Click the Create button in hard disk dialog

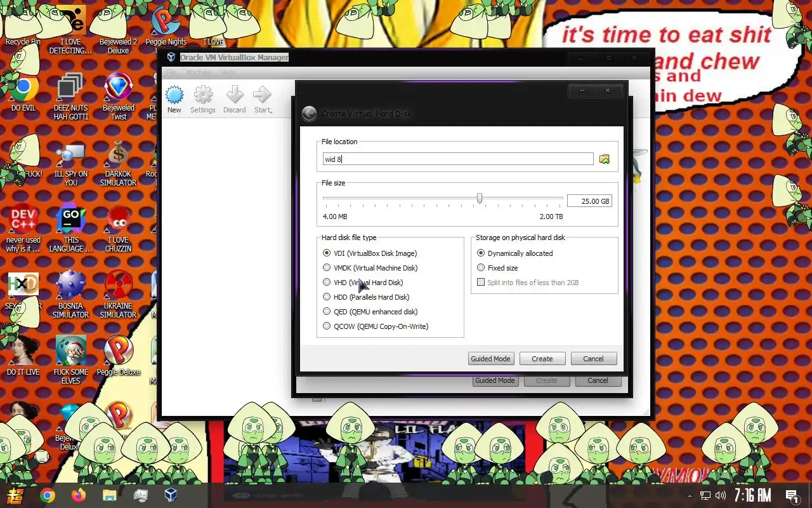point(542,359)
